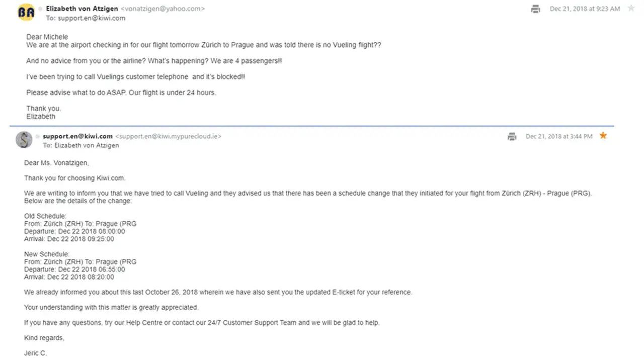The height and width of the screenshot is (362, 644).
Task: Click the support.en@kiwi.mypurecloud.ie address
Action: (x=168, y=136)
